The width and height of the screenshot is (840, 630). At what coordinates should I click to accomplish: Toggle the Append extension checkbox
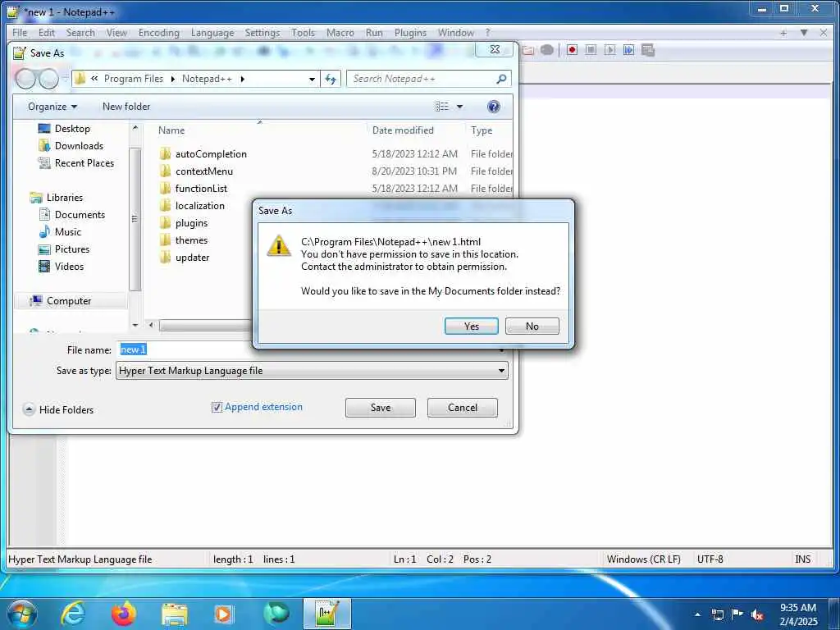[x=217, y=407]
